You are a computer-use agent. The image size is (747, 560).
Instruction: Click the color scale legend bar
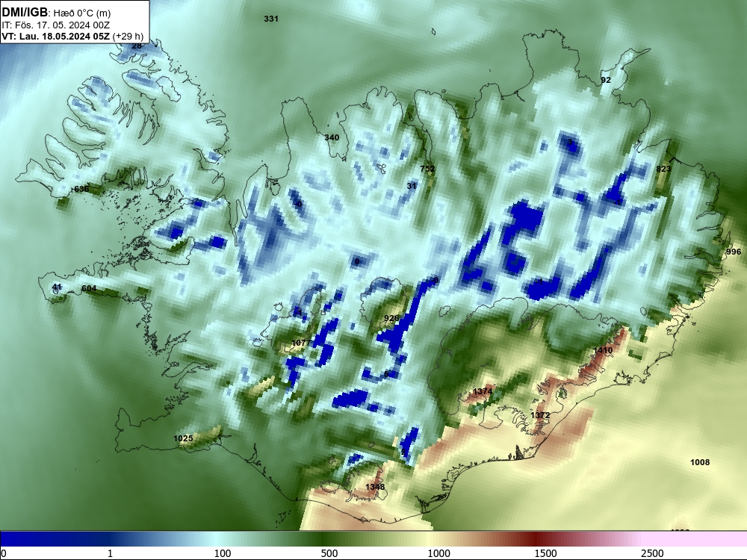pyautogui.click(x=373, y=538)
